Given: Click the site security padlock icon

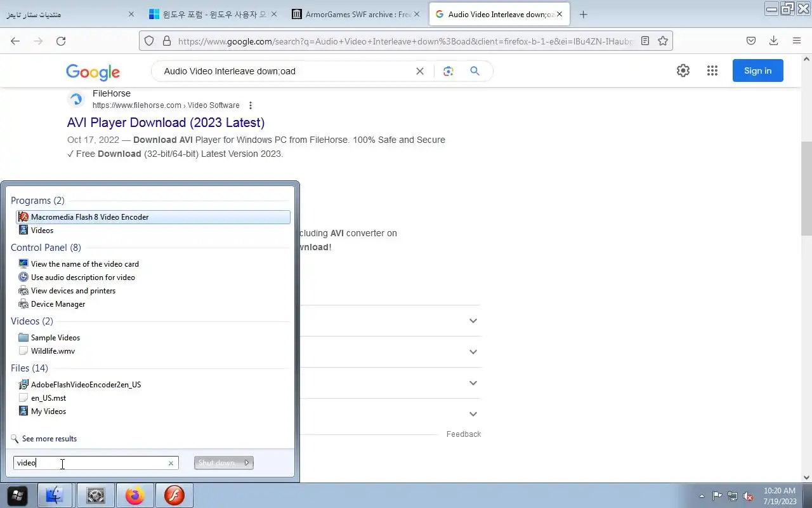Looking at the screenshot, I should [167, 41].
